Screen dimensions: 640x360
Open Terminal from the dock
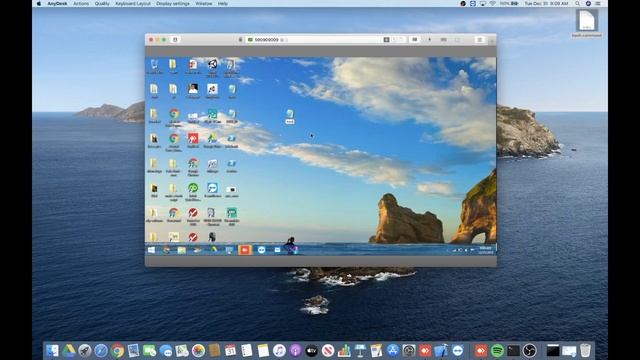(513, 351)
